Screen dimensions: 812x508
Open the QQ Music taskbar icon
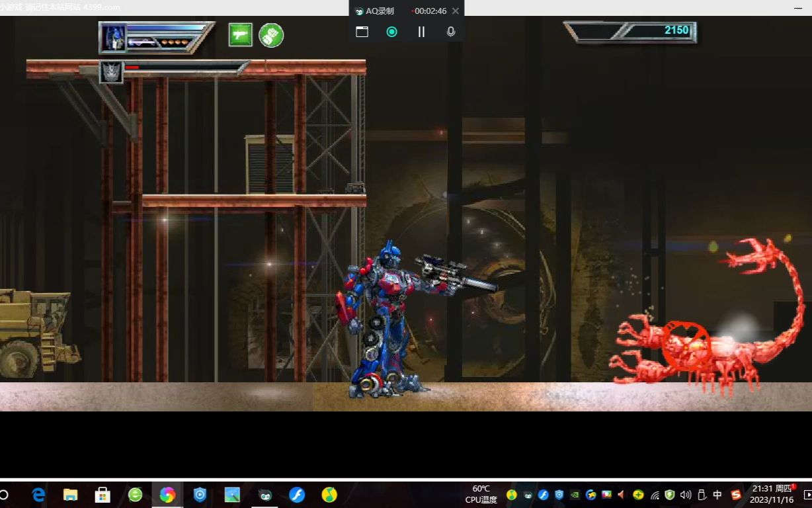(329, 494)
